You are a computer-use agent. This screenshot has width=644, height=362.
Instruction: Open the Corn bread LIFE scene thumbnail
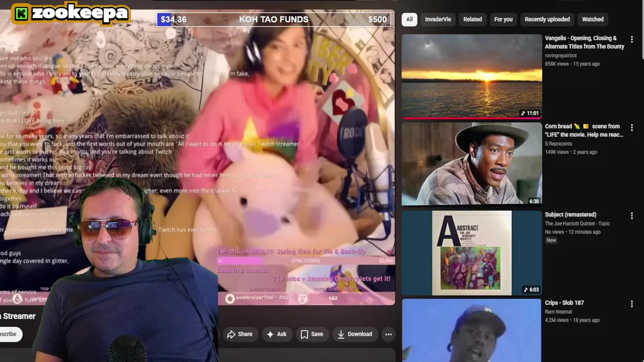pos(472,164)
